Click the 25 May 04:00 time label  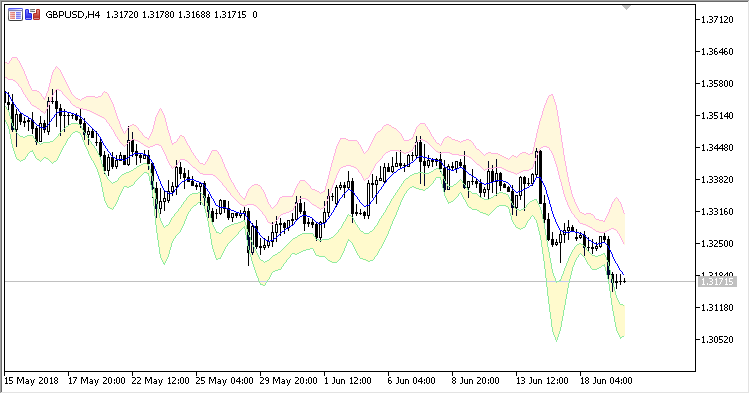[x=225, y=381]
